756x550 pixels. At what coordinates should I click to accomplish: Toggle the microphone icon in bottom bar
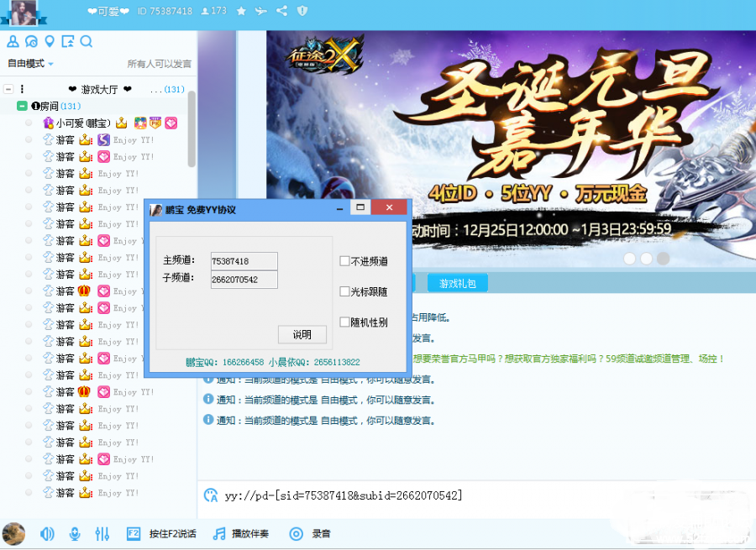[x=75, y=533]
